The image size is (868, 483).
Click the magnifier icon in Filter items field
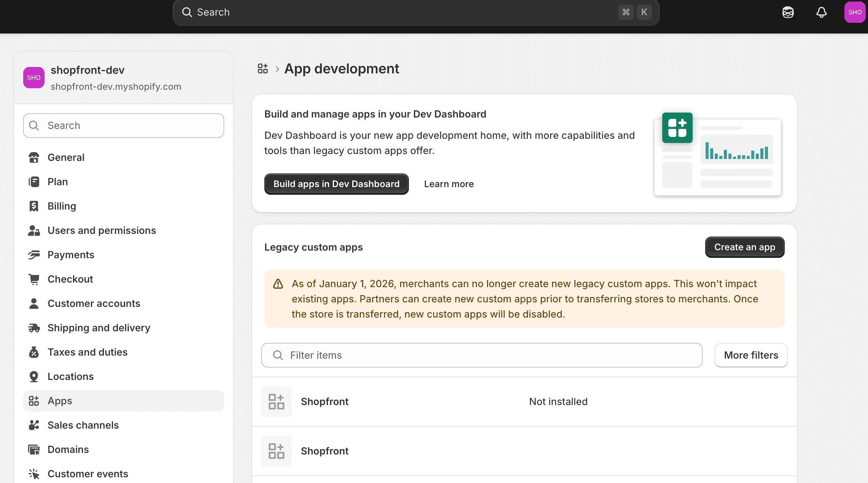point(278,355)
